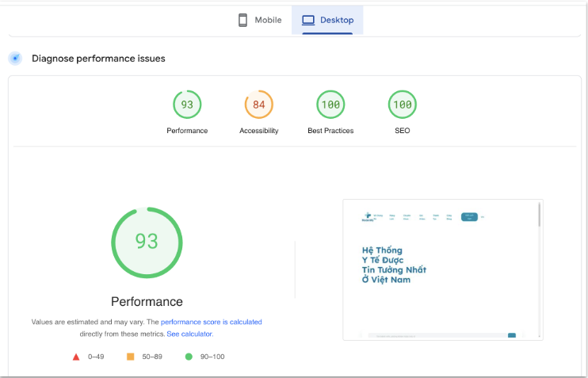
Task: Click the search field in screenshot preview
Action: [436, 336]
